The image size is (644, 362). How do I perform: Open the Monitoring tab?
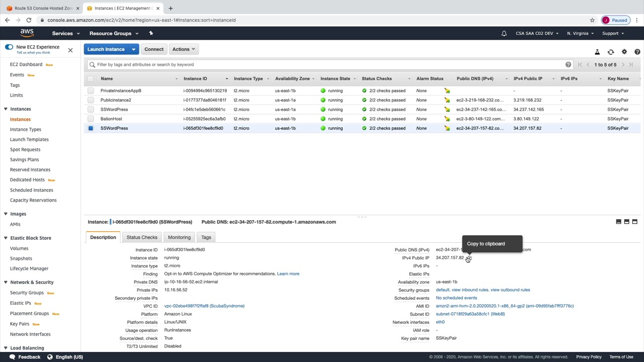tap(179, 237)
